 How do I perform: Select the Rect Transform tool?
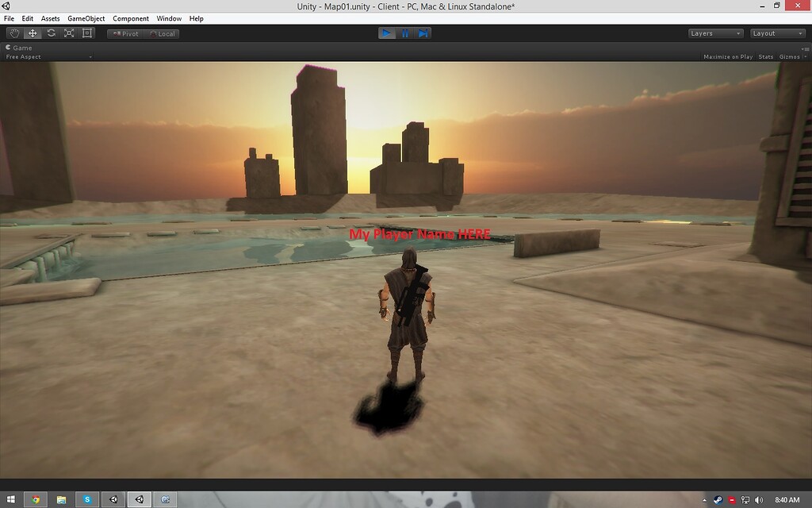point(86,33)
